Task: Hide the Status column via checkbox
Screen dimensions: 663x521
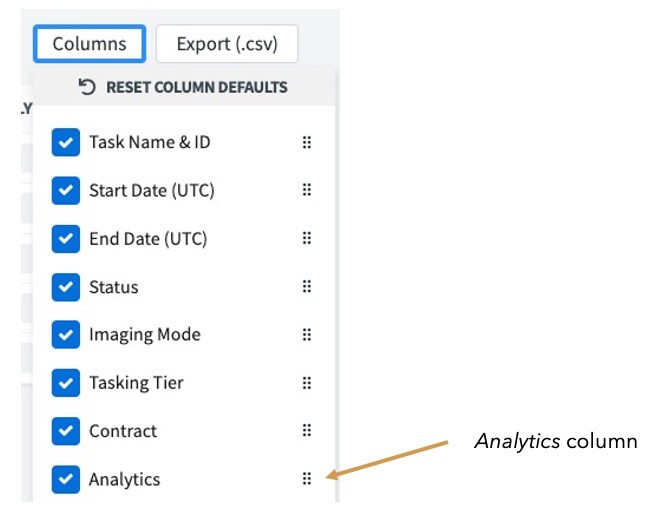Action: [65, 287]
